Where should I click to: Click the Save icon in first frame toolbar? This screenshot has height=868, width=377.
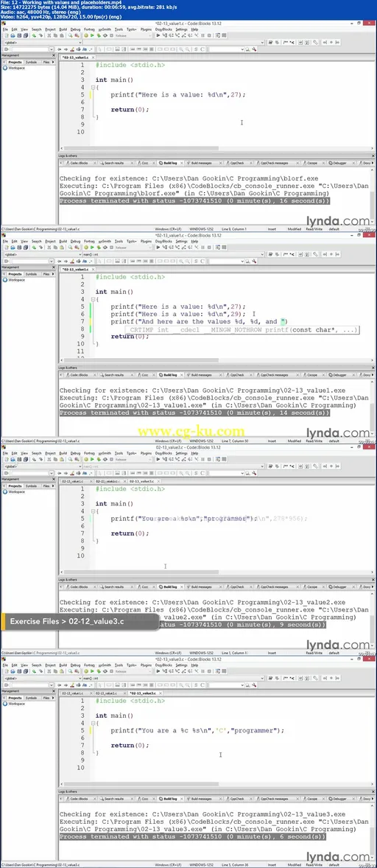pos(18,35)
